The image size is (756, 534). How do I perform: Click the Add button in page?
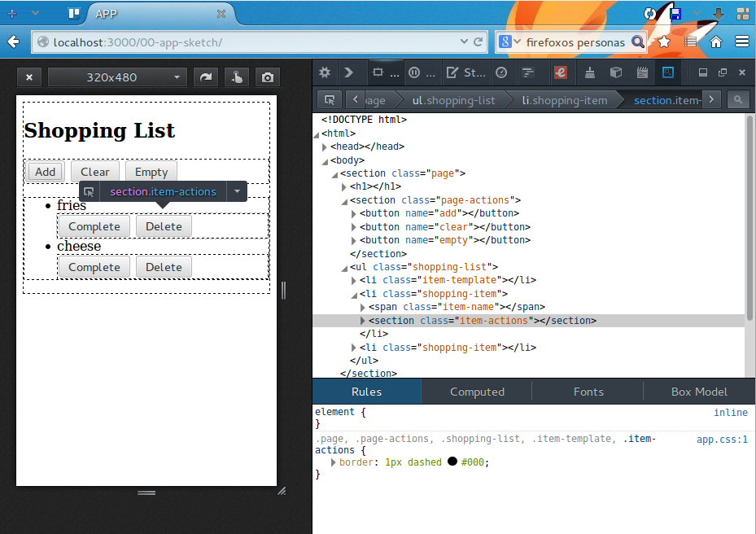pyautogui.click(x=46, y=172)
